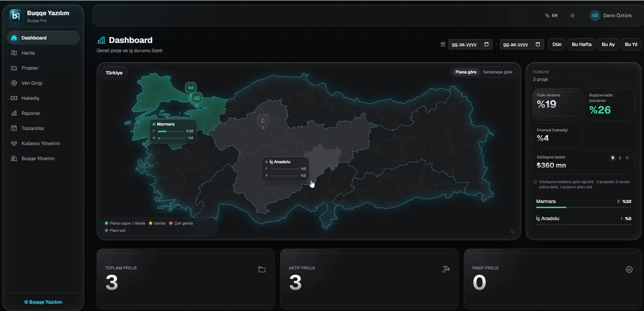Screen dimensions: 644x311
Task: Click the Marmara region progress bar
Action: pos(584,207)
